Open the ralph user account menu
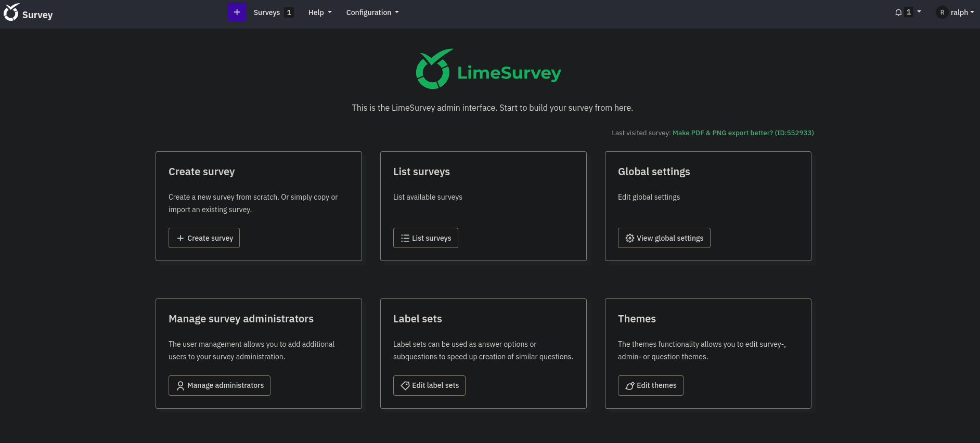Screen dimensions: 980x443 click(955, 12)
